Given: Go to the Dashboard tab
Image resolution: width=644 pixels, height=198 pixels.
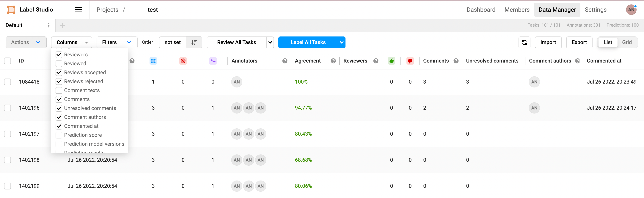Looking at the screenshot, I should tap(481, 10).
